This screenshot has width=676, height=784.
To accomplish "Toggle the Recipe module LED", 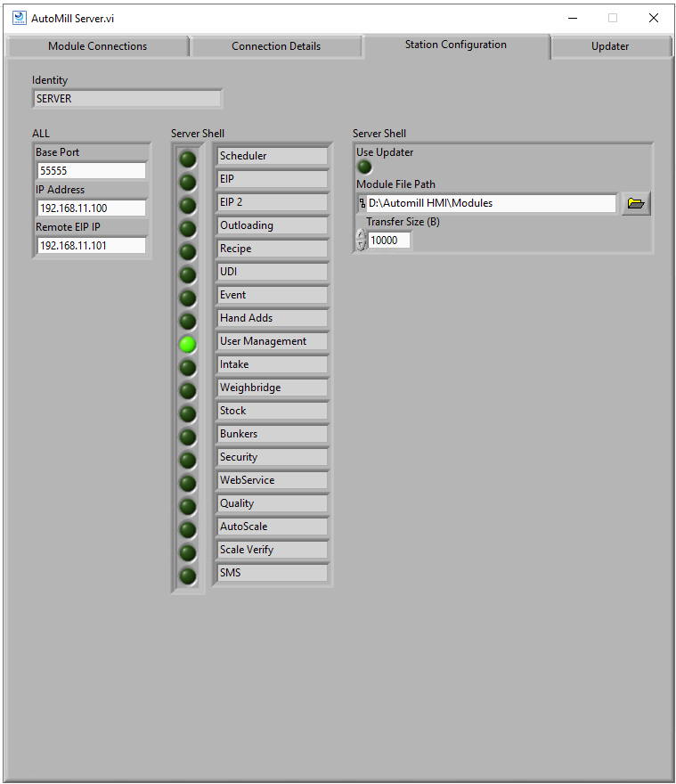I will [x=188, y=252].
